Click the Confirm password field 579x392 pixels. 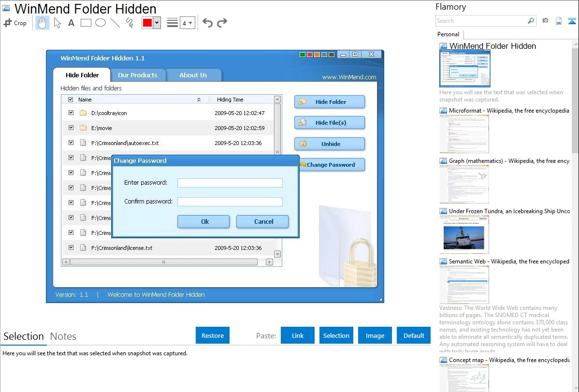tap(230, 202)
